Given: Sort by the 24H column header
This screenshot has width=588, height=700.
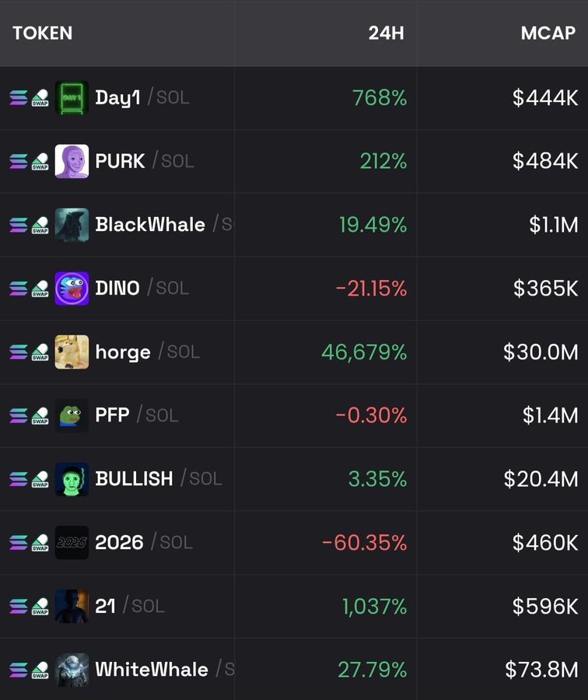Looking at the screenshot, I should point(386,33).
